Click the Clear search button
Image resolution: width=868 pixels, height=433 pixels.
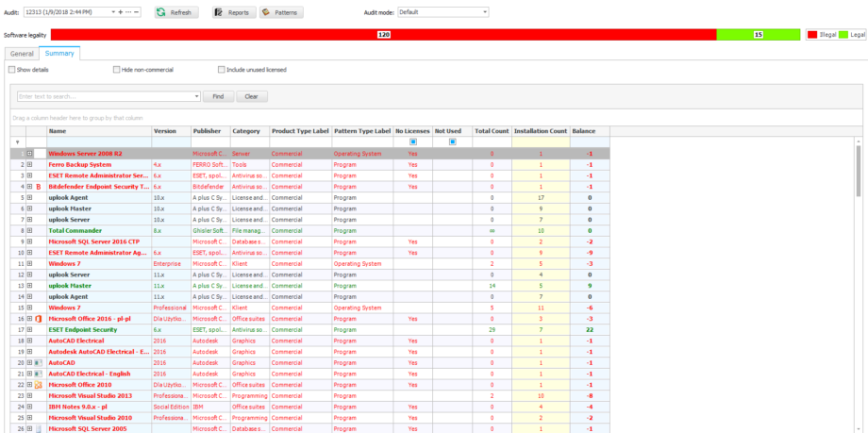coord(252,96)
